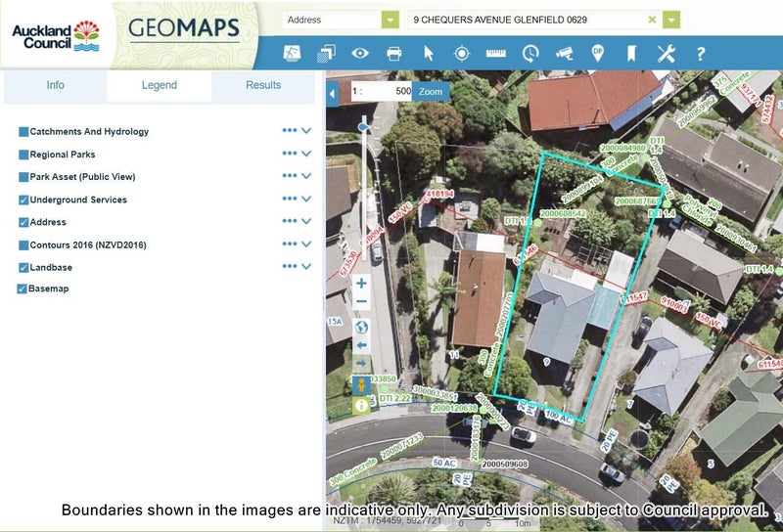Open the wrench and screwdriver tools icon
The width and height of the screenshot is (783, 532).
[x=666, y=53]
